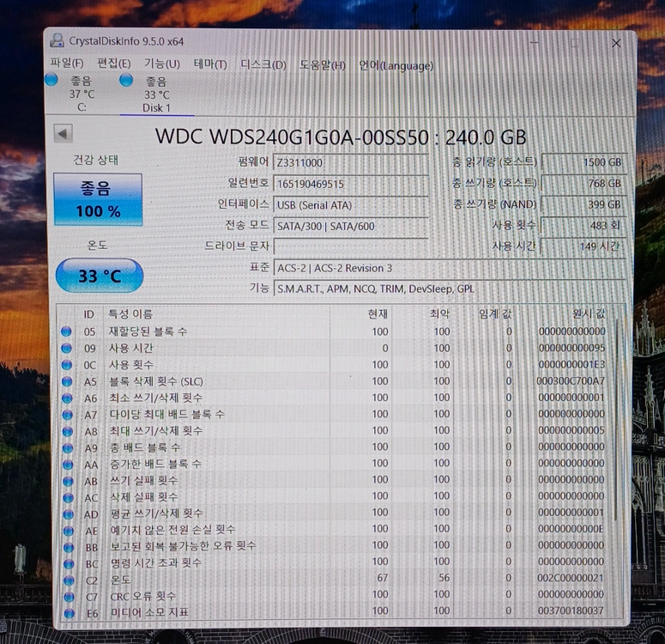665x644 pixels.
Task: Click the status orb for attribute BB
Action: click(69, 547)
